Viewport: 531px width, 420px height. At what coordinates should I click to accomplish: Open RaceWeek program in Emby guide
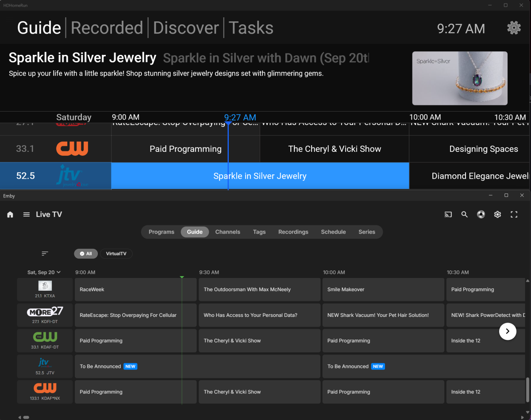click(x=135, y=289)
